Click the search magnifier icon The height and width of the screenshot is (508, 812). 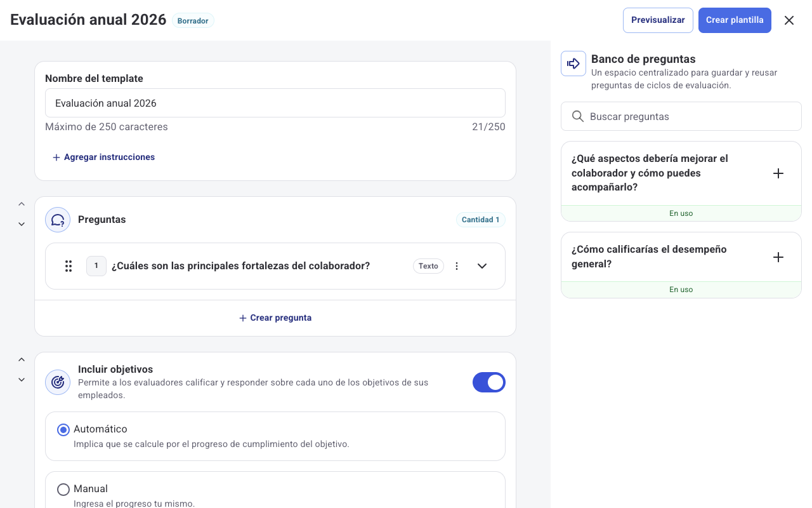pyautogui.click(x=578, y=116)
